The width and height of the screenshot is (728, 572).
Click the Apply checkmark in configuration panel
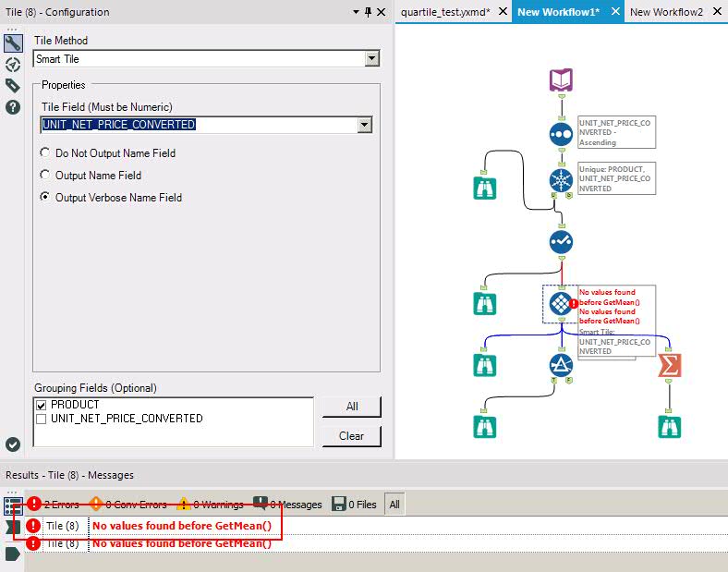13,444
